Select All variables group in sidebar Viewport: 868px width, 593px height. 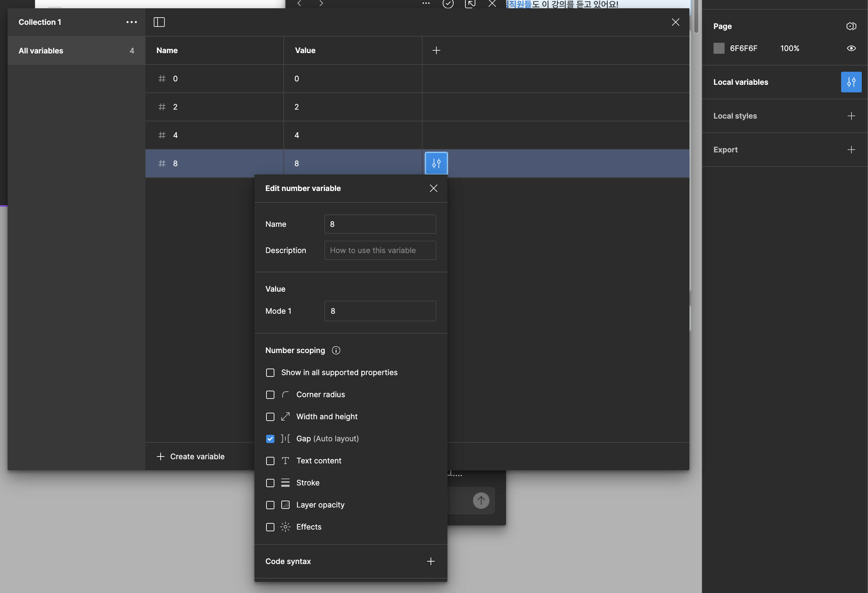tap(76, 50)
